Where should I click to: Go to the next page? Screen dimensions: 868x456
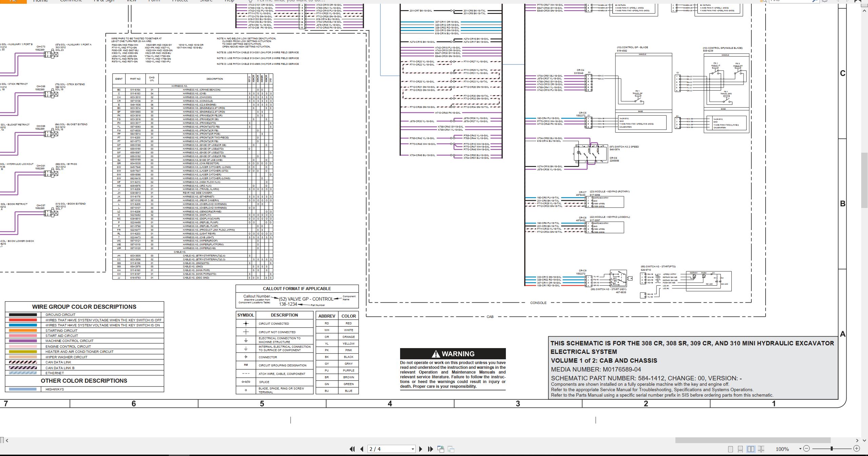[421, 449]
